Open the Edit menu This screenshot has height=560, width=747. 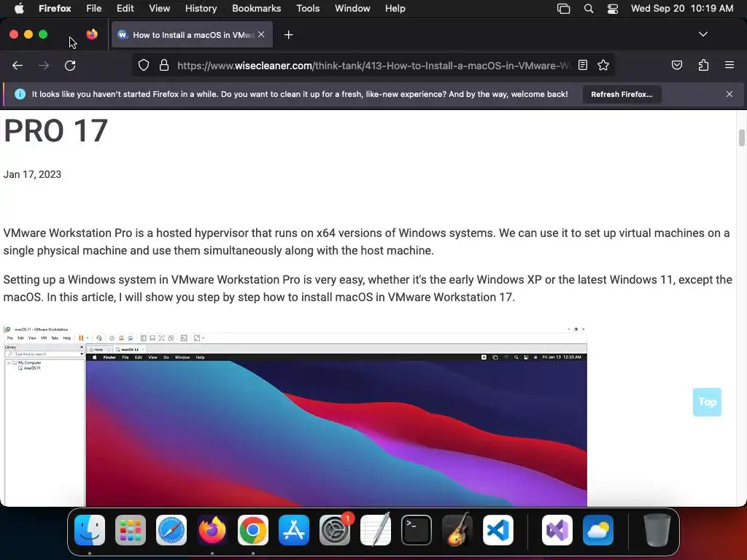[125, 8]
